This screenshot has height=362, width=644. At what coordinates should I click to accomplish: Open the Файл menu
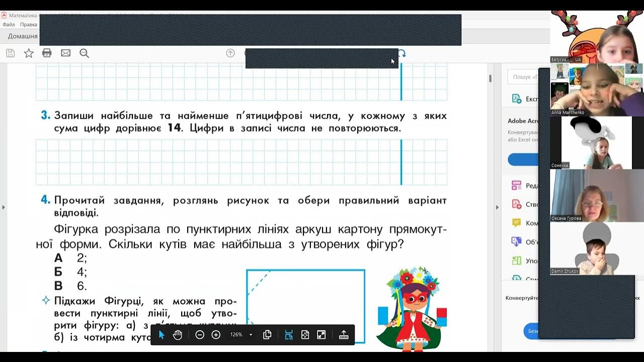click(9, 24)
